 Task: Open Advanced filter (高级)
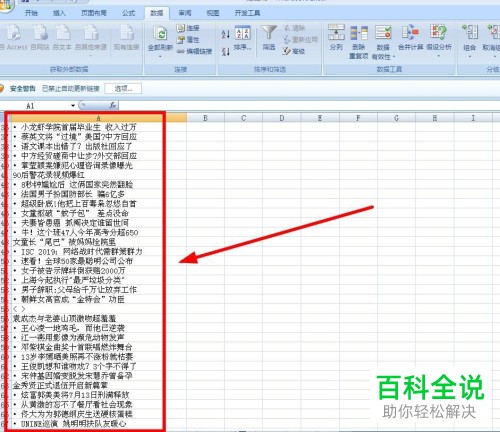coord(294,51)
